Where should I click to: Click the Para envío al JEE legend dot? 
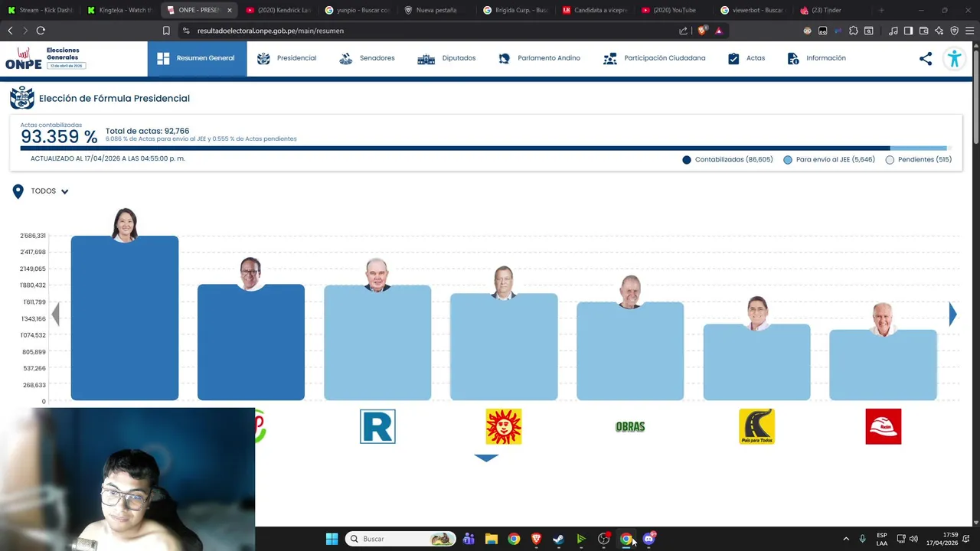tap(788, 160)
